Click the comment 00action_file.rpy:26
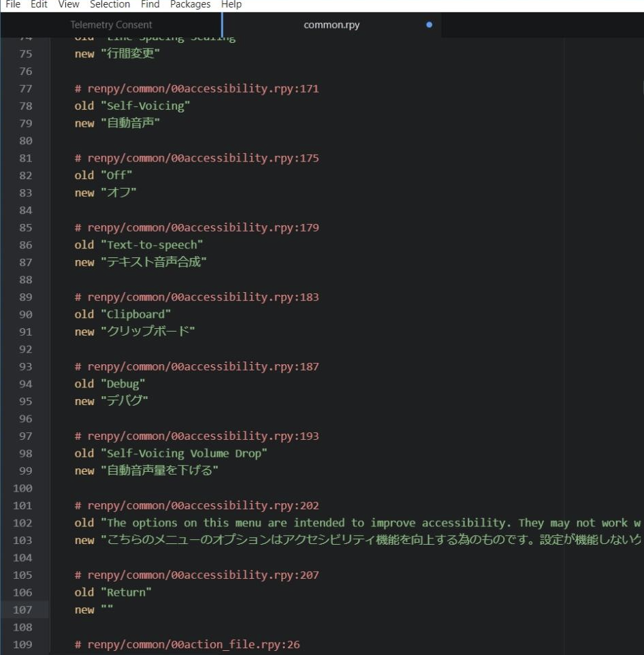The width and height of the screenshot is (644, 655). pyautogui.click(x=187, y=645)
